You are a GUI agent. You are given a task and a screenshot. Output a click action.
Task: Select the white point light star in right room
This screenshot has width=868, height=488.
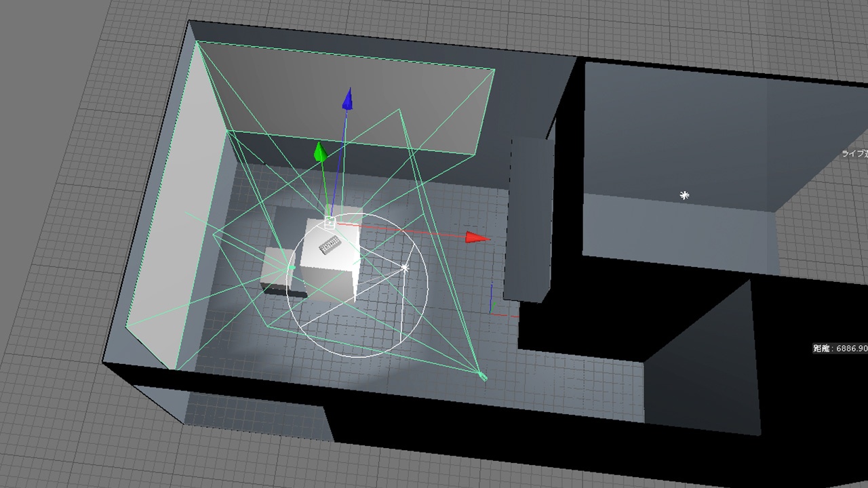[x=684, y=195]
